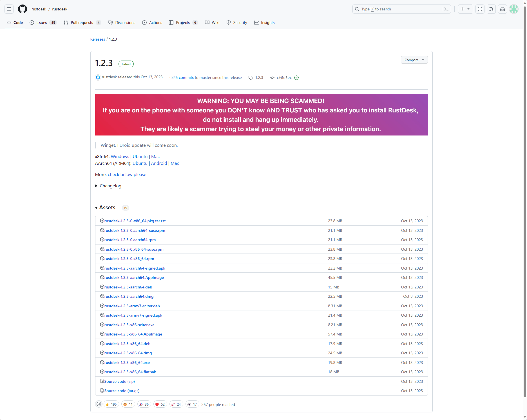The image size is (527, 420).
Task: Open the hamburger navigation menu
Action: [x=9, y=9]
